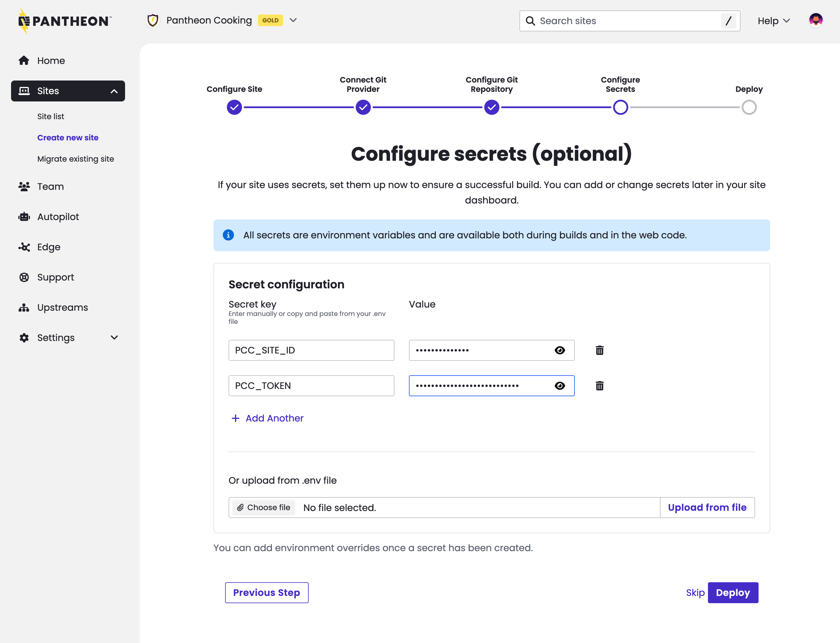This screenshot has width=840, height=643.
Task: Reveal the PCC_TOKEN secret value
Action: click(x=559, y=386)
